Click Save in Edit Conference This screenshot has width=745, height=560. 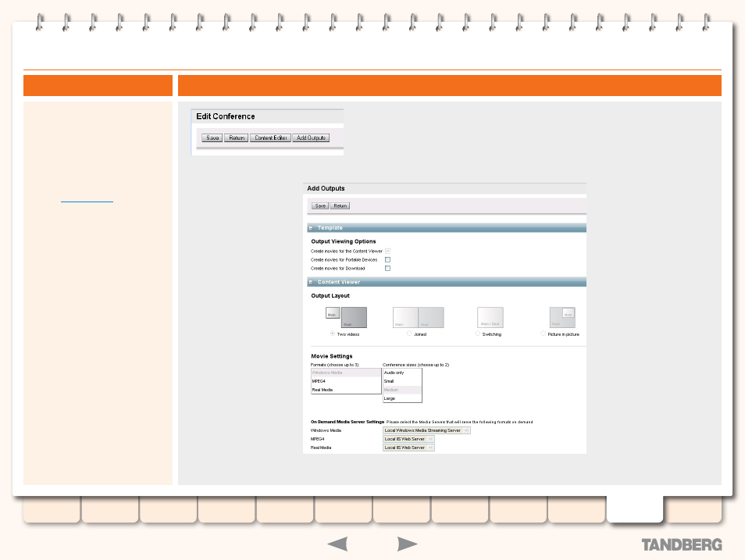point(212,138)
